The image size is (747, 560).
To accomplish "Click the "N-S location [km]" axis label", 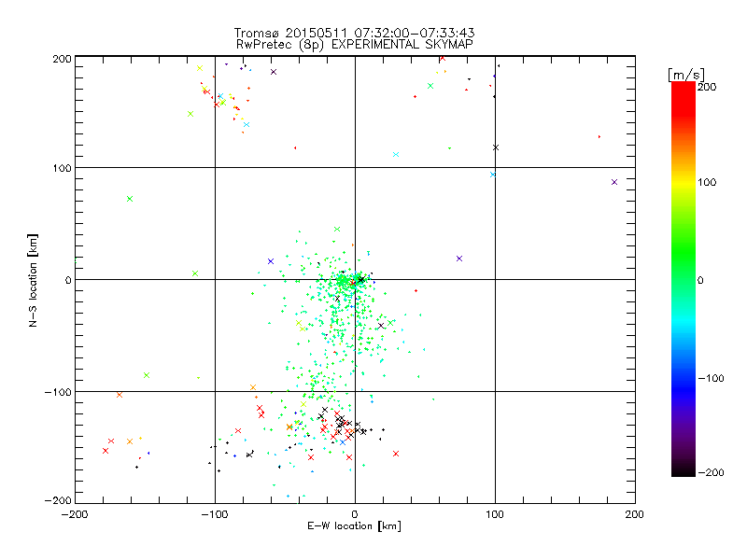I will tap(33, 280).
